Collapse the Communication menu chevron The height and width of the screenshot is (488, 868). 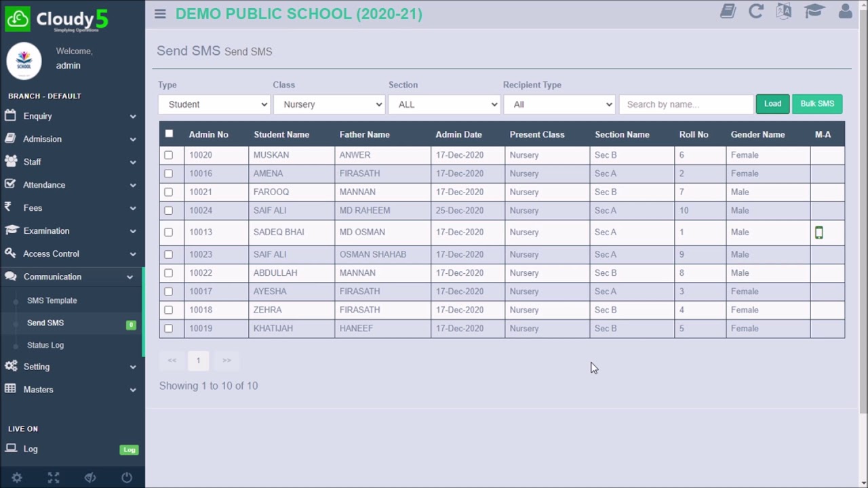(x=130, y=277)
